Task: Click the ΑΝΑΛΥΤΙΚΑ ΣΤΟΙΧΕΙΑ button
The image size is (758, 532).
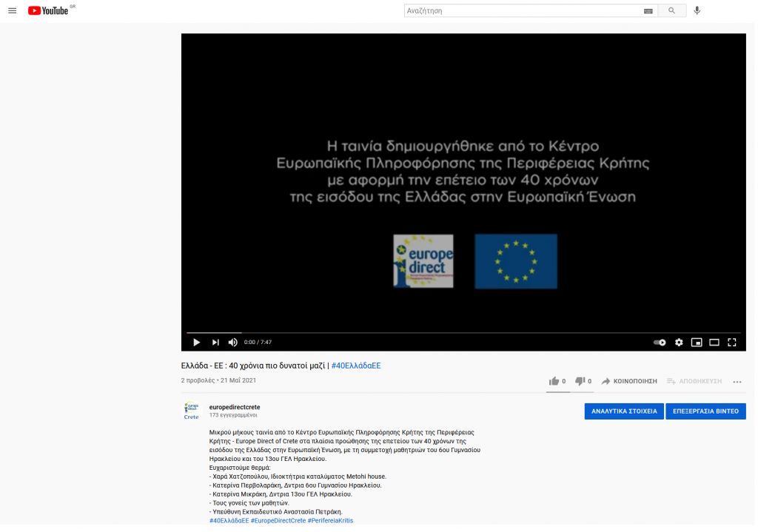Action: click(624, 411)
